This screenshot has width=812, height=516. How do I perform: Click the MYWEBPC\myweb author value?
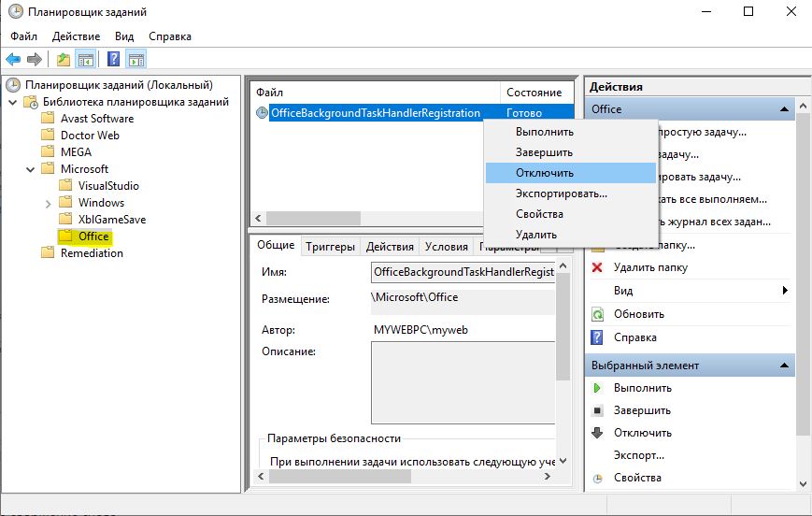coord(420,330)
